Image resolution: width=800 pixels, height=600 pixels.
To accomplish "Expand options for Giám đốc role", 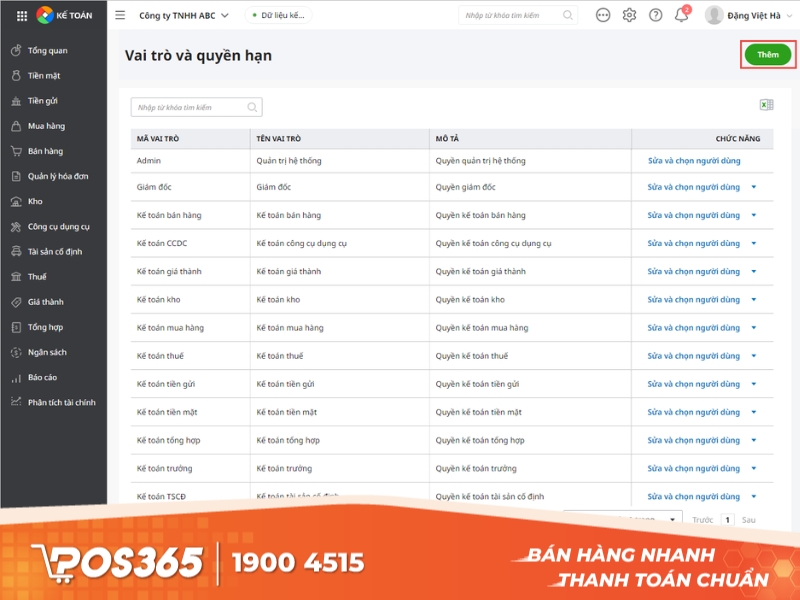I will [756, 186].
